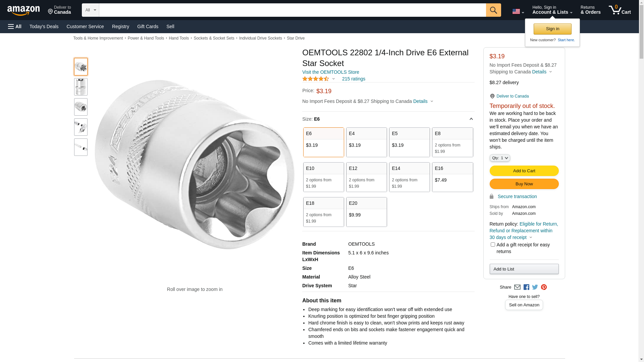Share product via email envelope icon
This screenshot has width=644, height=362.
[517, 287]
